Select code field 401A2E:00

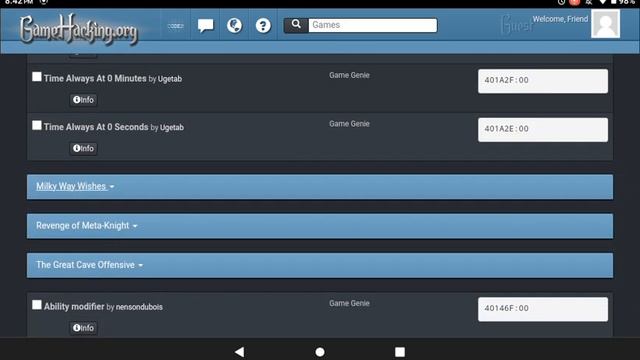tap(543, 129)
